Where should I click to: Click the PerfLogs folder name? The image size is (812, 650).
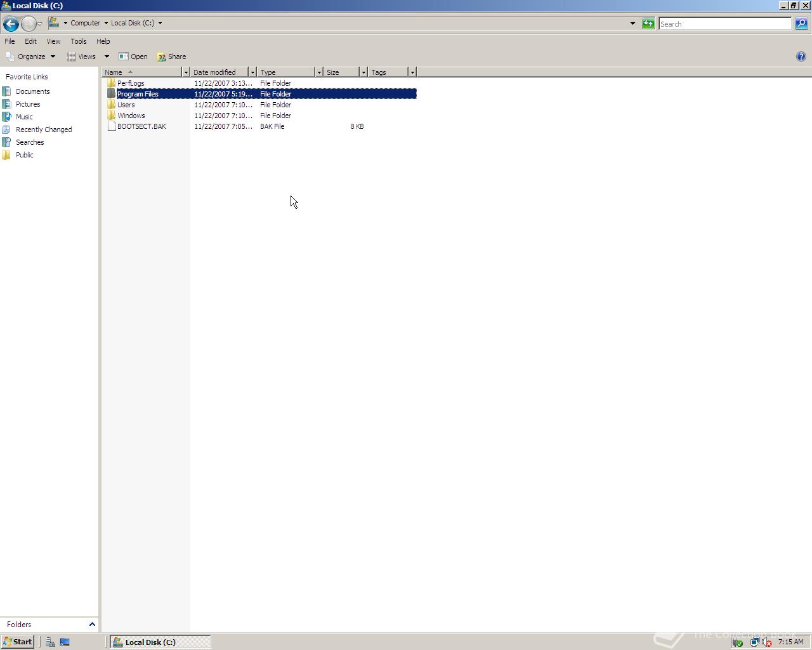131,83
